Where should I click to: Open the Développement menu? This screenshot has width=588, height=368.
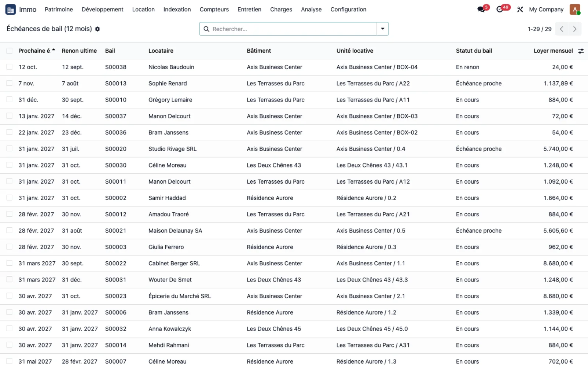click(x=103, y=10)
